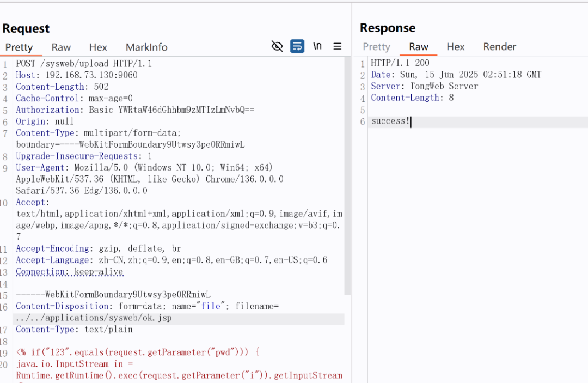Click the Response Content-Length: 8 line
This screenshot has width=588, height=383.
413,98
